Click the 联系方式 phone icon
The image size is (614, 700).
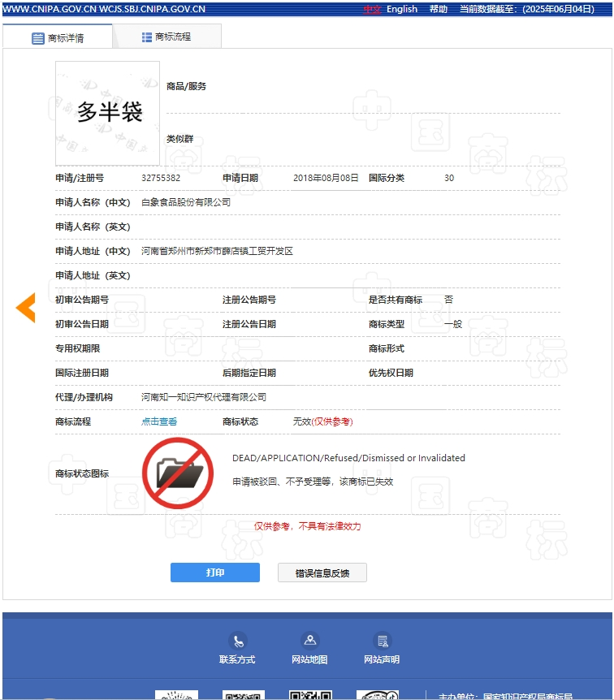click(237, 641)
